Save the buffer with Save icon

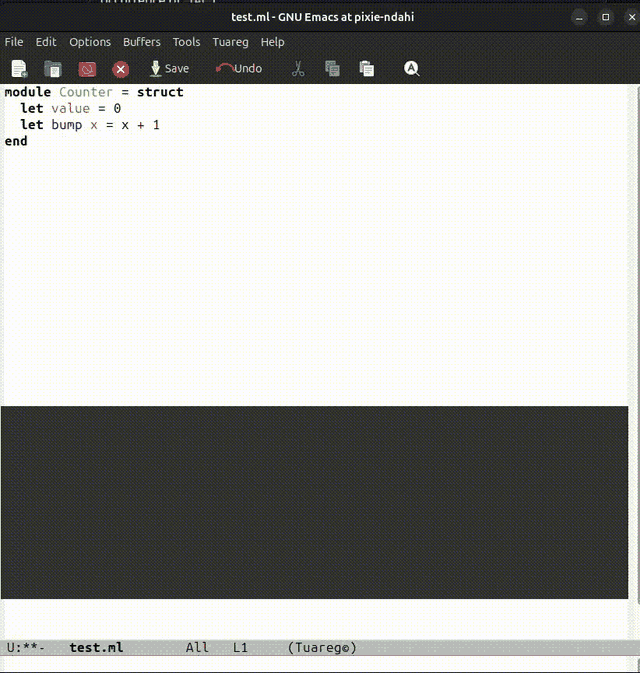click(x=169, y=69)
